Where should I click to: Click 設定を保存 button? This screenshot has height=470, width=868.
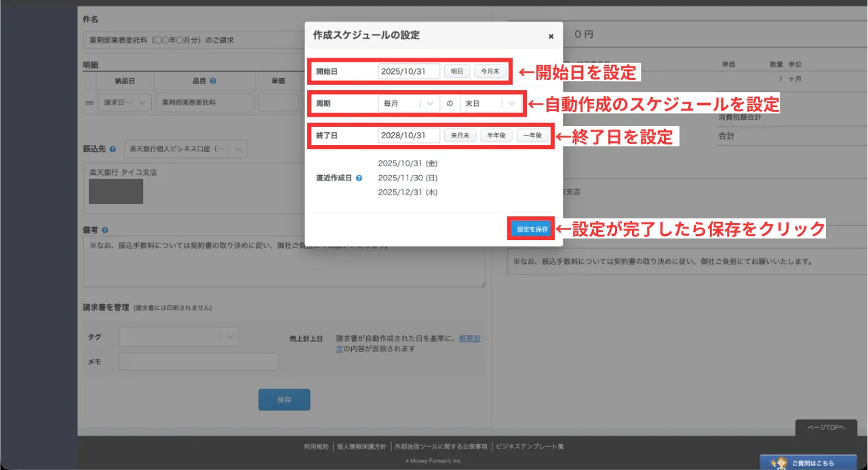click(x=532, y=229)
